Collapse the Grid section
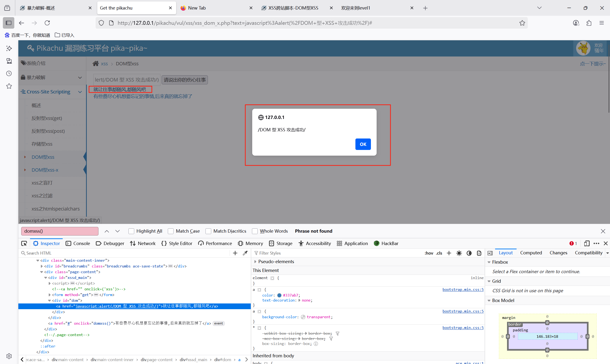The height and width of the screenshot is (364, 610). tap(489, 281)
